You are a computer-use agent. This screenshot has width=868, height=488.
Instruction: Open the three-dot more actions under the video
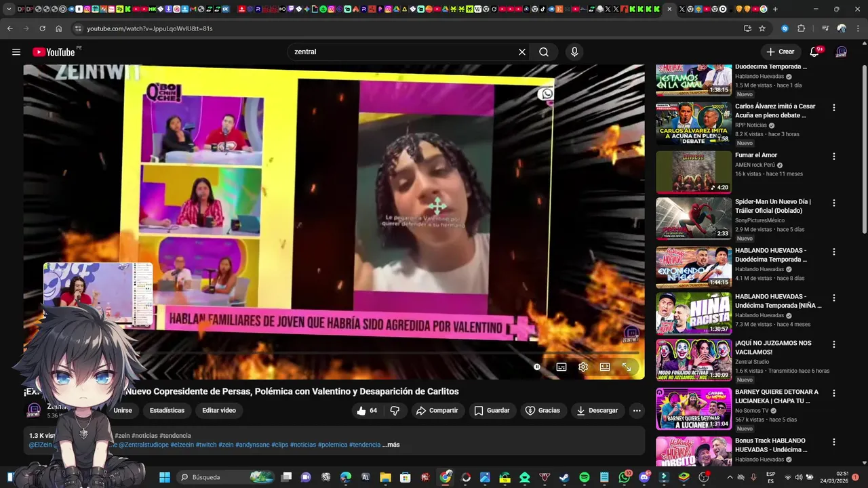coord(637,410)
